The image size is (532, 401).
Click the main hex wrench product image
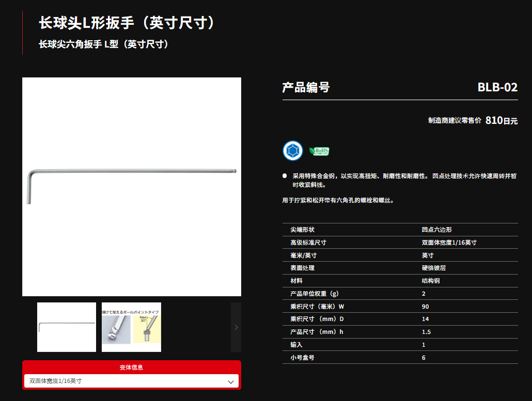pyautogui.click(x=132, y=187)
